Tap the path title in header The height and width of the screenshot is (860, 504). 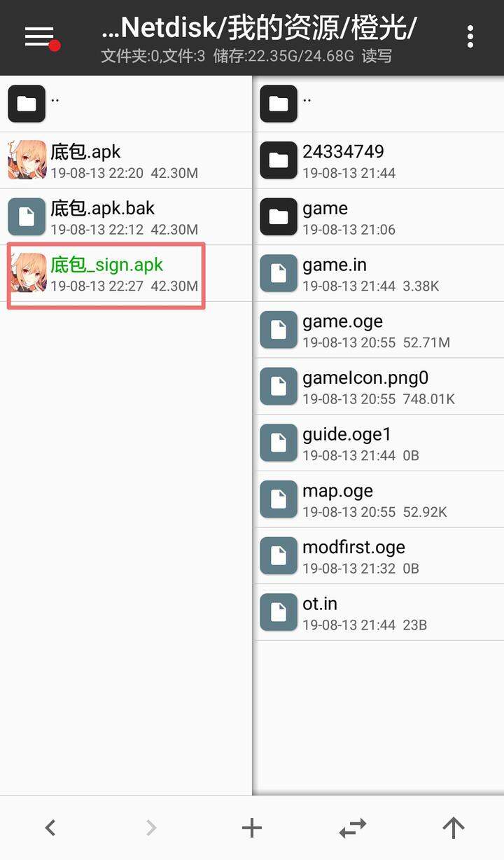(260, 28)
